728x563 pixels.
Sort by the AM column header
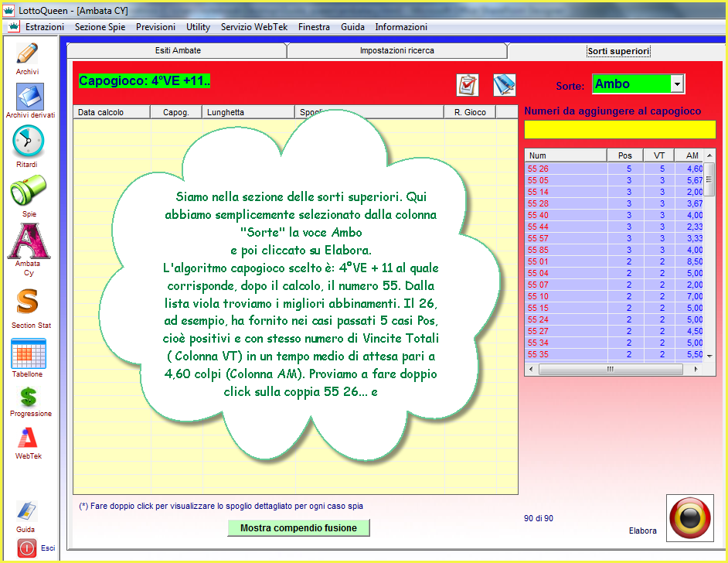point(689,155)
